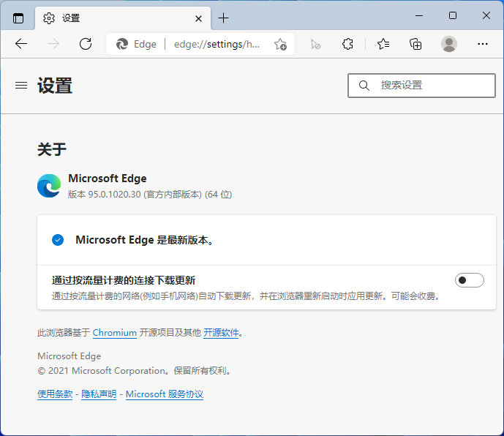This screenshot has height=436, width=504.
Task: Open the Collections icon in toolbar
Action: pyautogui.click(x=415, y=44)
